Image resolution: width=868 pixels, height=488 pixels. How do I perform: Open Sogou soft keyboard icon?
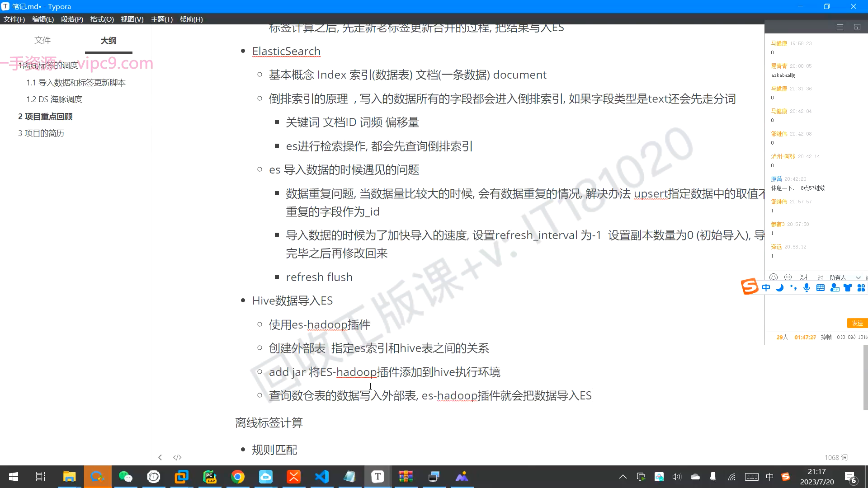tap(821, 288)
